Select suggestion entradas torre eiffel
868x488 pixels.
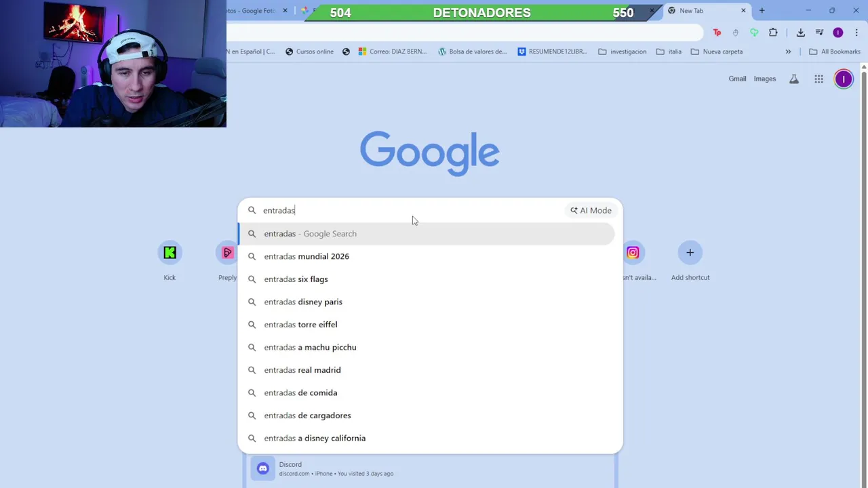(x=426, y=325)
